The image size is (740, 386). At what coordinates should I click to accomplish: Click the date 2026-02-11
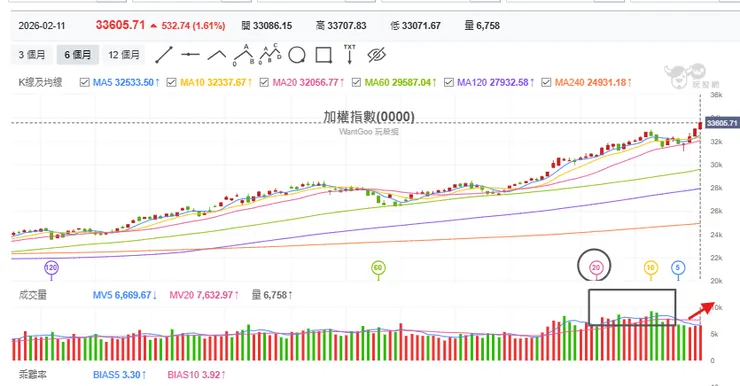click(42, 26)
